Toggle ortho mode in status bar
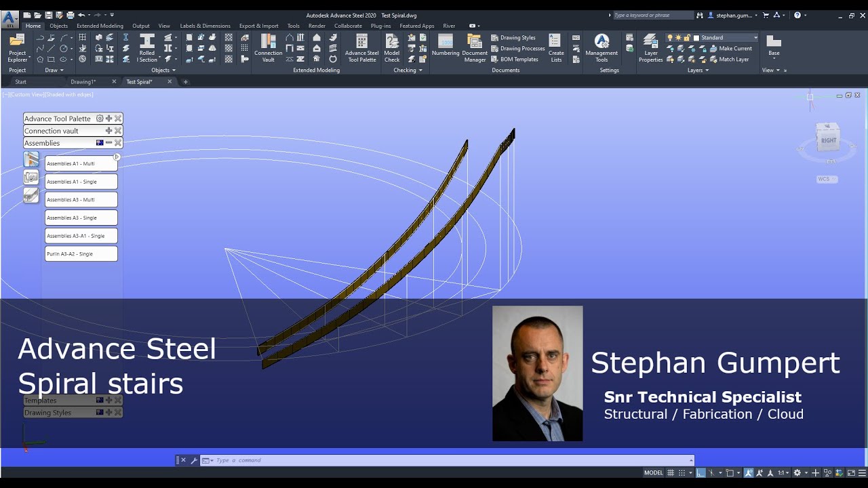Screen dimensions: 868x488 click(x=701, y=473)
